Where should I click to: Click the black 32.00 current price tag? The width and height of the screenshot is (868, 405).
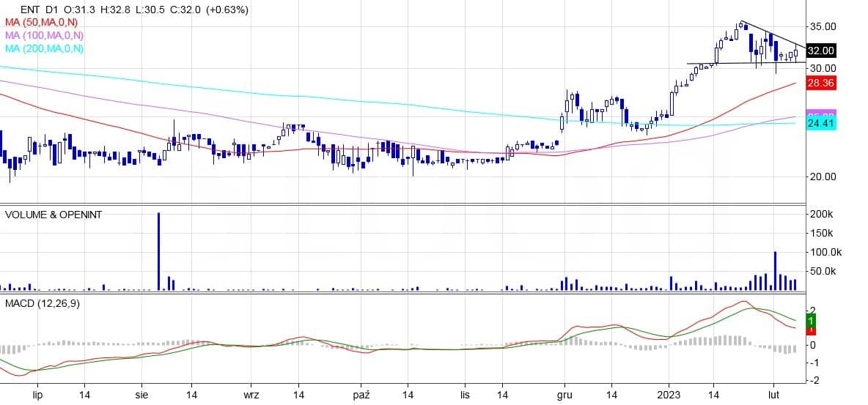(820, 51)
